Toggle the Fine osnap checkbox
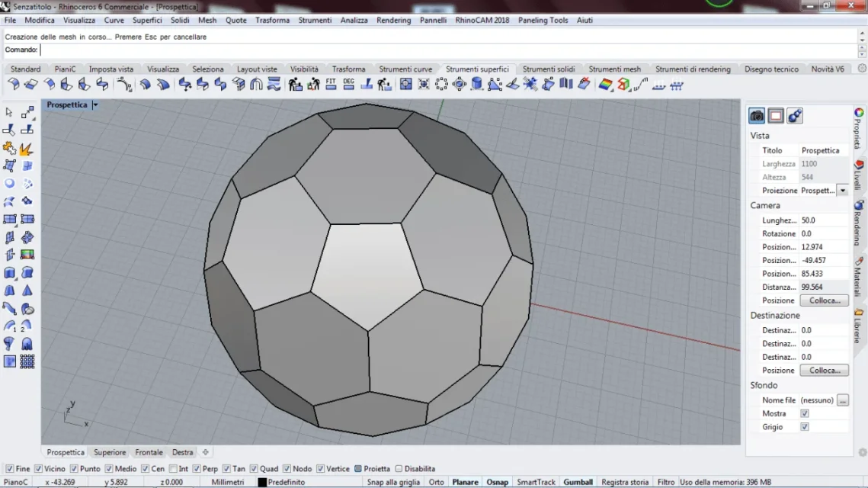Viewport: 868px width, 488px height. coord(9,469)
